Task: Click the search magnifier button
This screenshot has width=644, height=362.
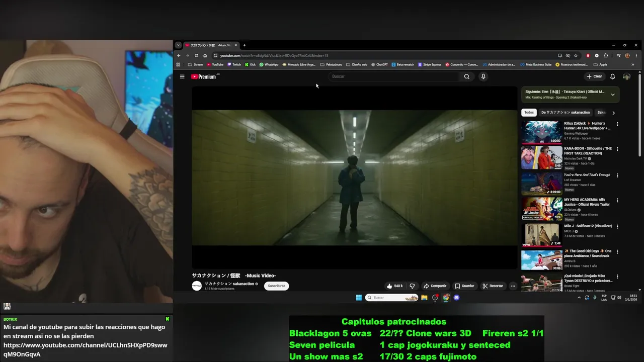Action: 466,76
